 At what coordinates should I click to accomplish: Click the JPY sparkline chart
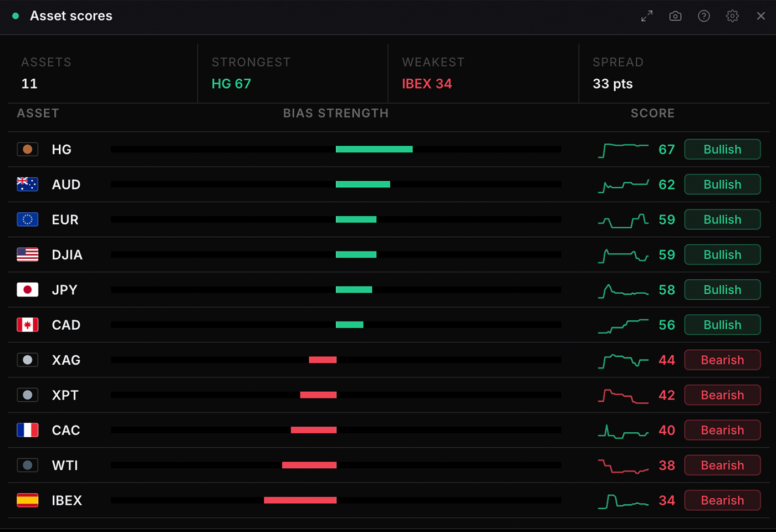pos(624,291)
